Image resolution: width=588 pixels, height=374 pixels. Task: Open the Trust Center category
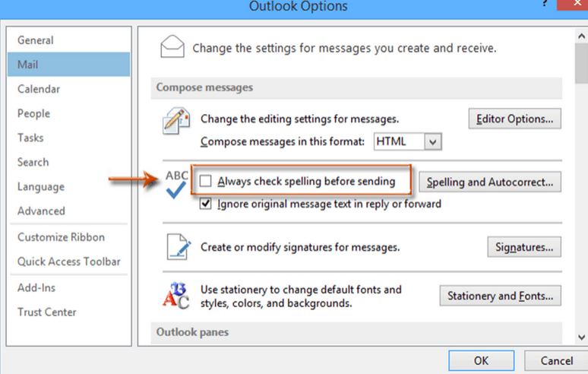tap(68, 312)
